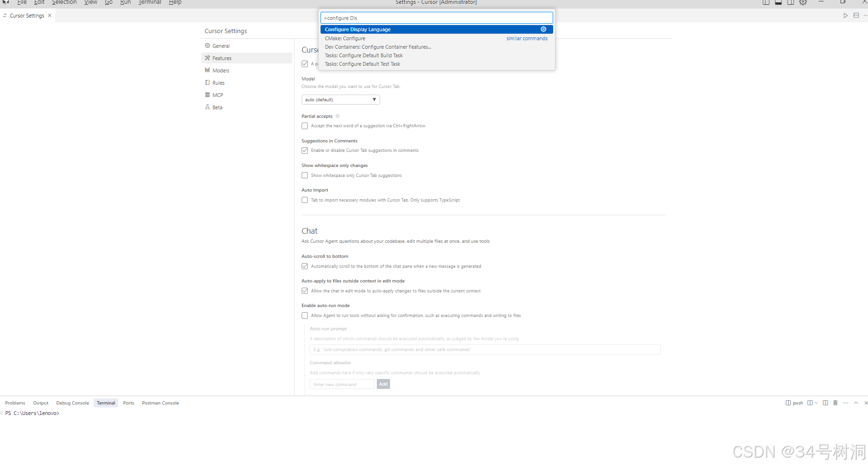Open the Models settings section

(x=247, y=70)
